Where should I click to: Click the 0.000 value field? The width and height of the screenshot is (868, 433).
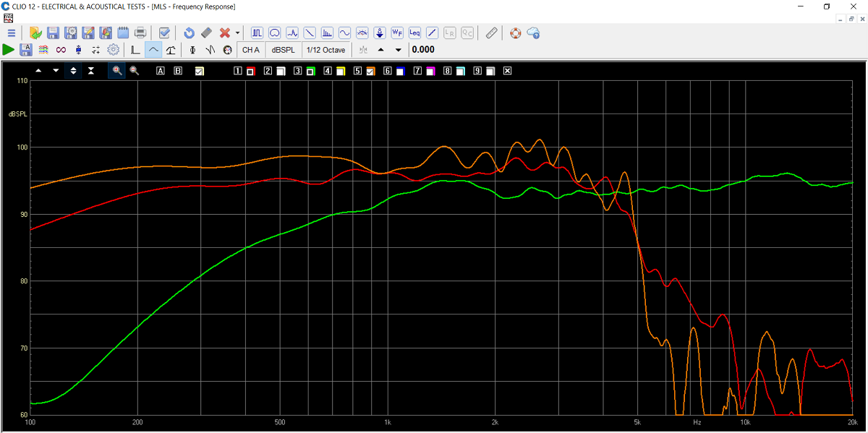[423, 50]
